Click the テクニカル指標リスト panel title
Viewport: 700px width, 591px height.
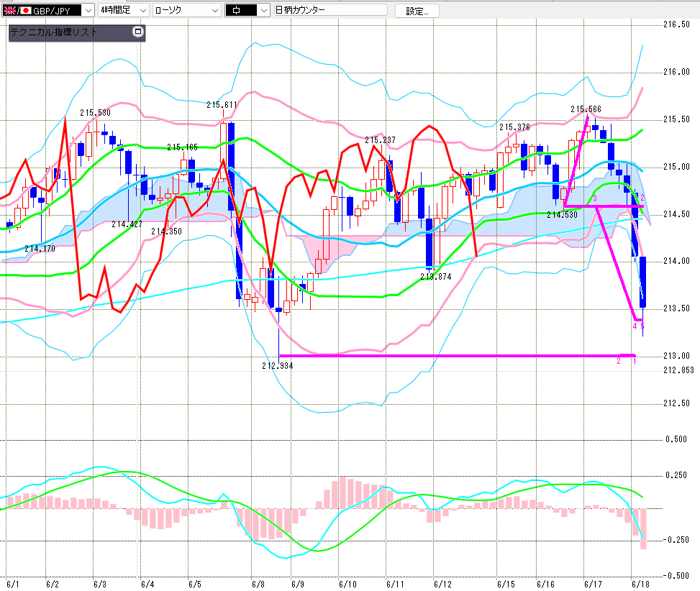click(x=53, y=32)
